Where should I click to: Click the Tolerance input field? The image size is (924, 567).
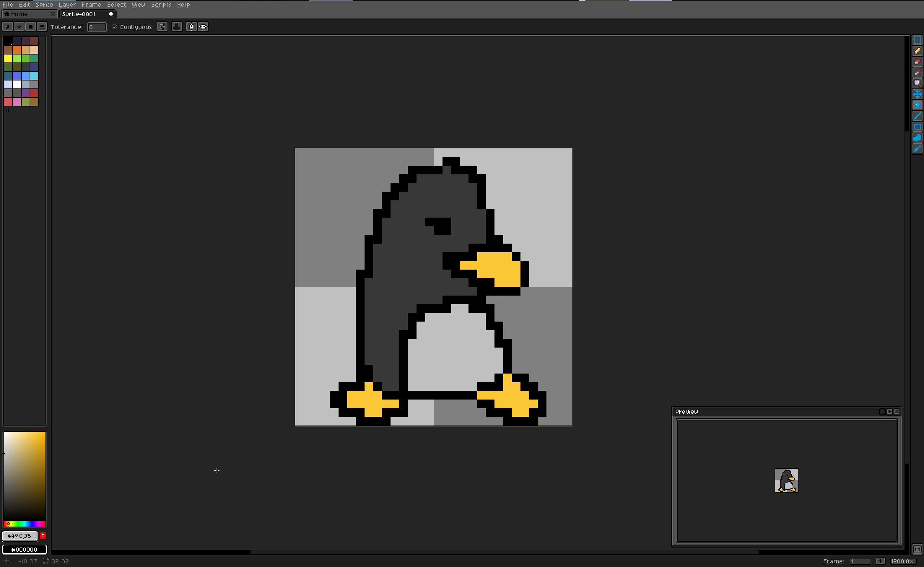[x=97, y=27]
